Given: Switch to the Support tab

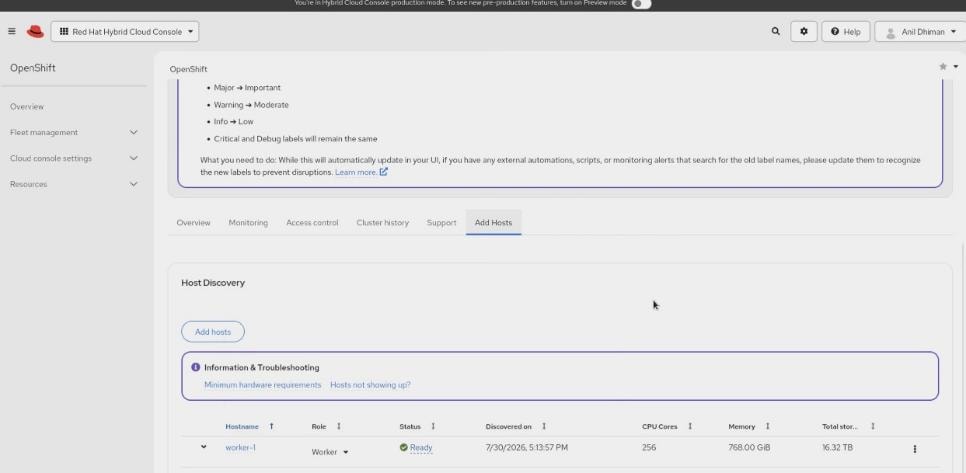Looking at the screenshot, I should tap(442, 222).
